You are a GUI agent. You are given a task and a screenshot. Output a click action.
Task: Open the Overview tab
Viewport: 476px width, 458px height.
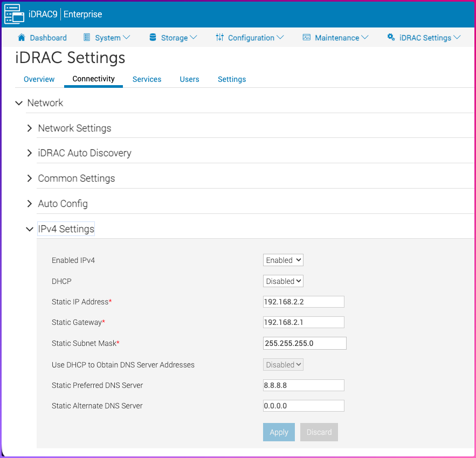click(x=39, y=79)
